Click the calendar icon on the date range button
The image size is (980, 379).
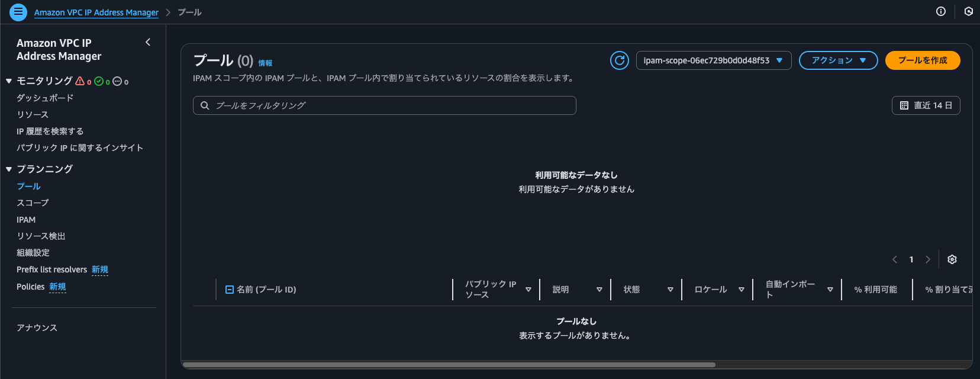tap(904, 105)
